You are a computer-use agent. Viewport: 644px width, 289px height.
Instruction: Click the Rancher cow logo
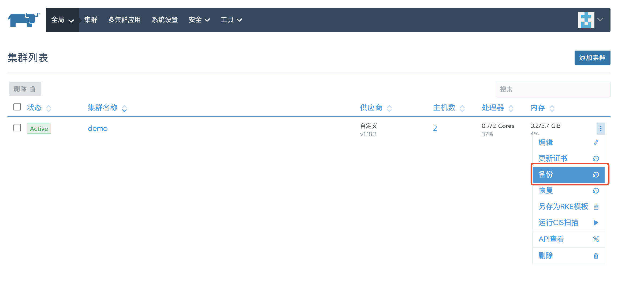coord(24,20)
